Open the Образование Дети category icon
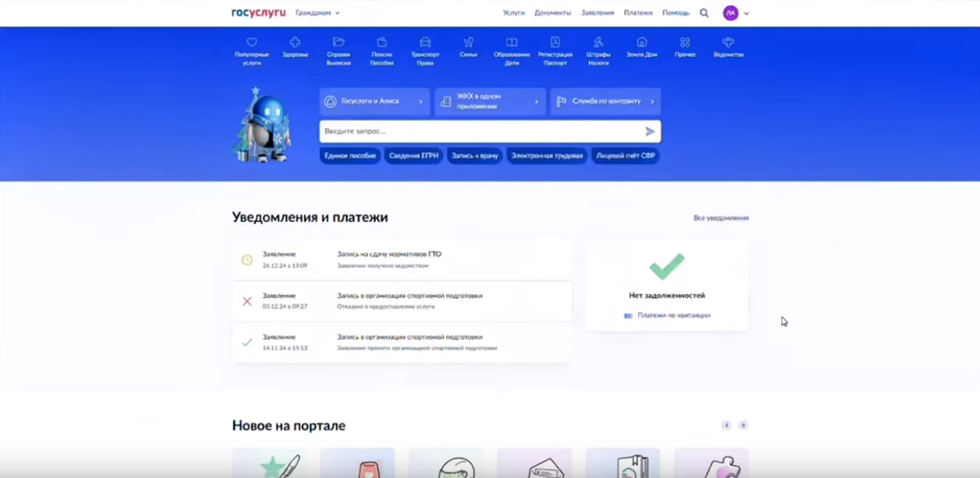 coord(512,43)
